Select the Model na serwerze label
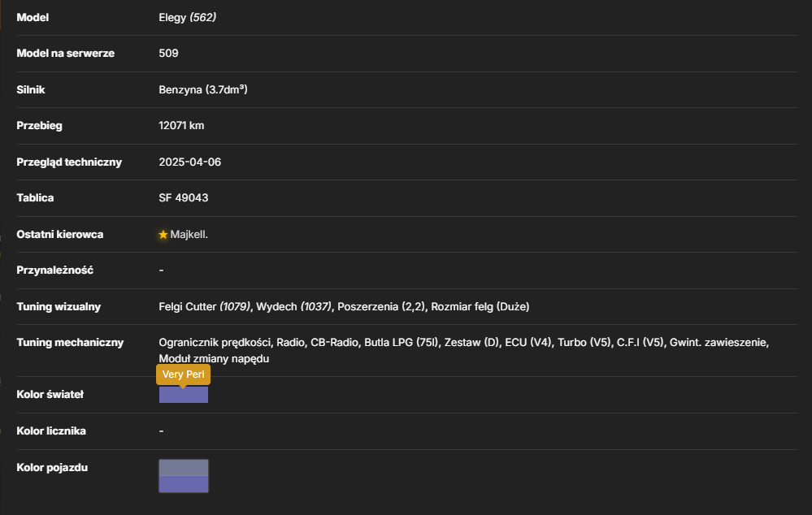The width and height of the screenshot is (812, 515). [x=66, y=54]
